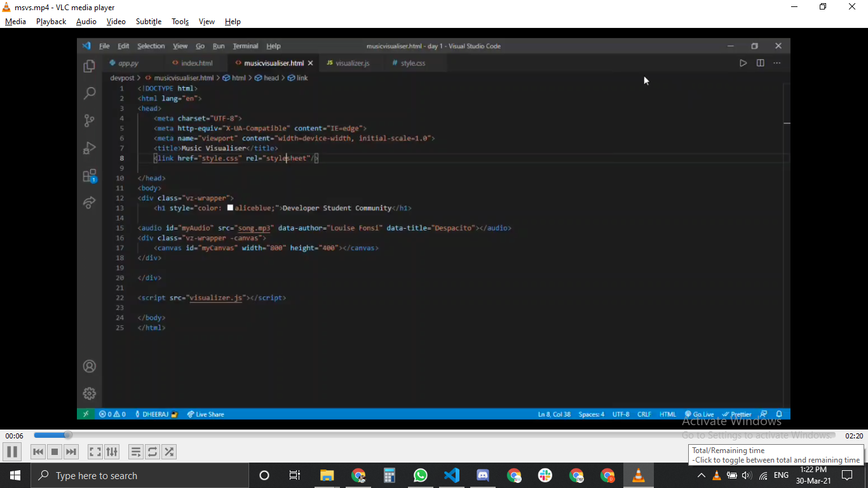Skip to next media in VLC
This screenshot has width=868, height=488.
71,452
